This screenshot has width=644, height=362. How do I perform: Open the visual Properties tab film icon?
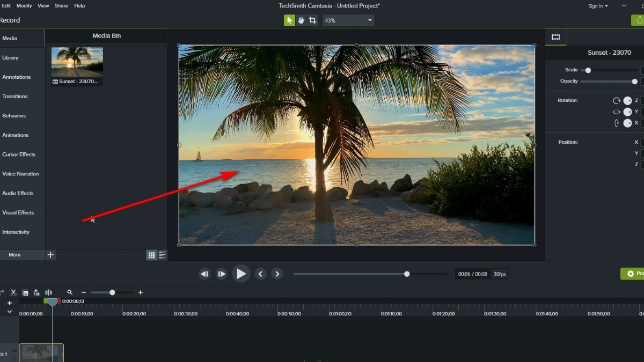coord(555,37)
